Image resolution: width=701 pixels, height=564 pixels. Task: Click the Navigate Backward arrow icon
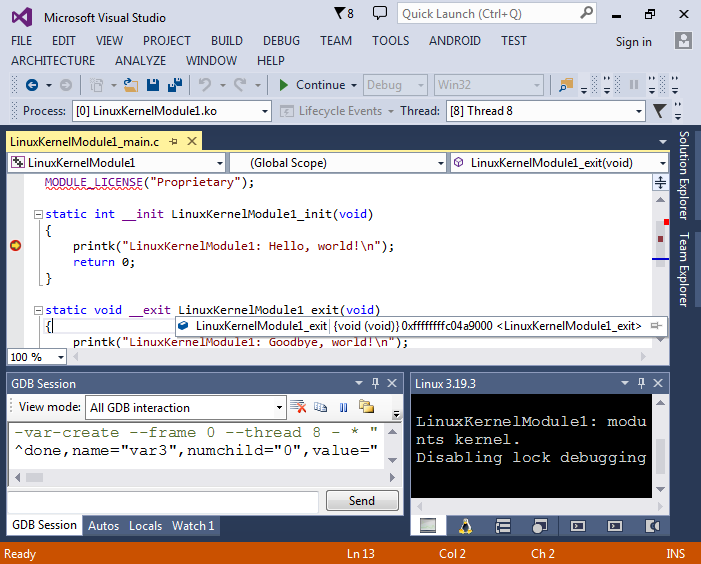32,85
